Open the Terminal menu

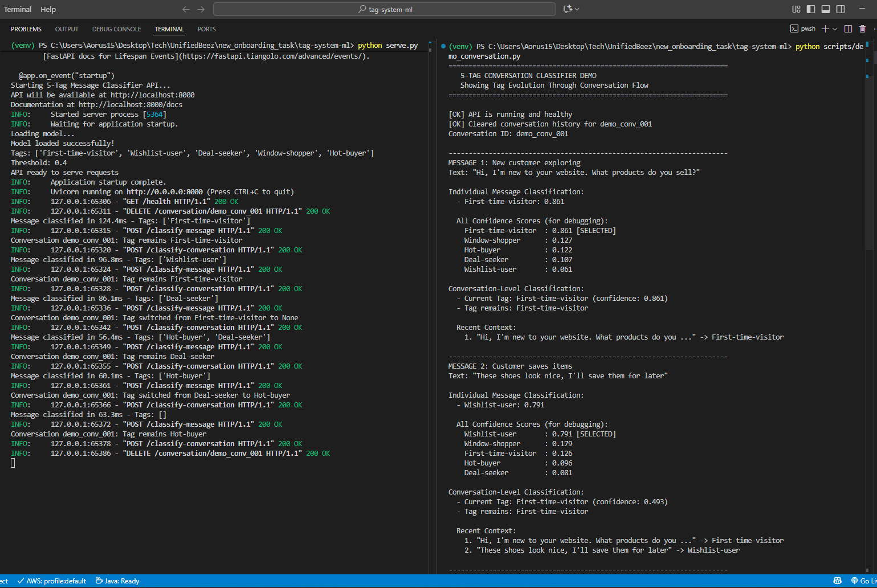coord(17,9)
